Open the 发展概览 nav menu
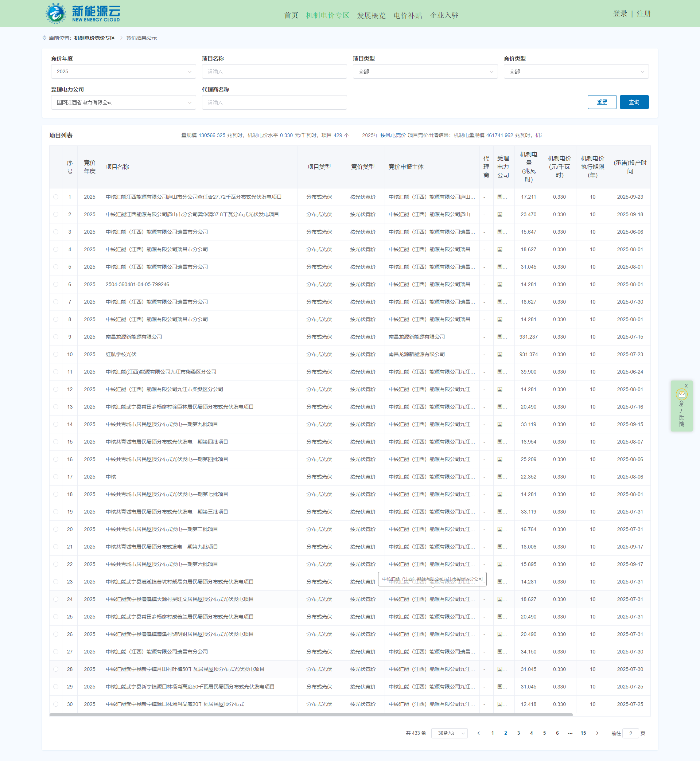This screenshot has width=700, height=761. click(371, 16)
